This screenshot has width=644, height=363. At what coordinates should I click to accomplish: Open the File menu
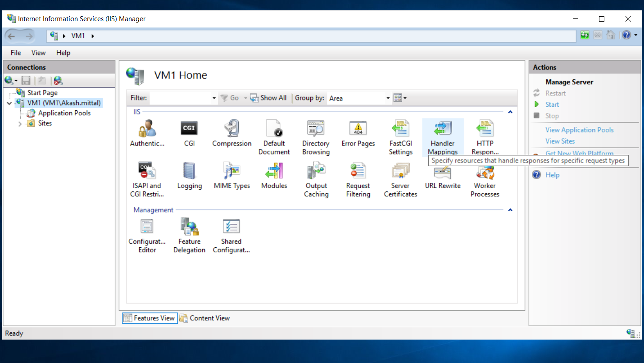pos(16,53)
